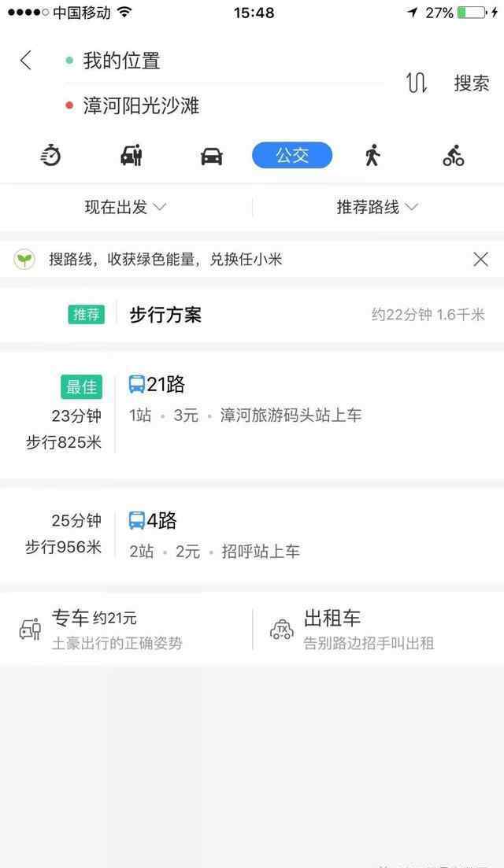Select the stopwatch fastest-route mode icon
504x868 pixels.
tap(50, 155)
